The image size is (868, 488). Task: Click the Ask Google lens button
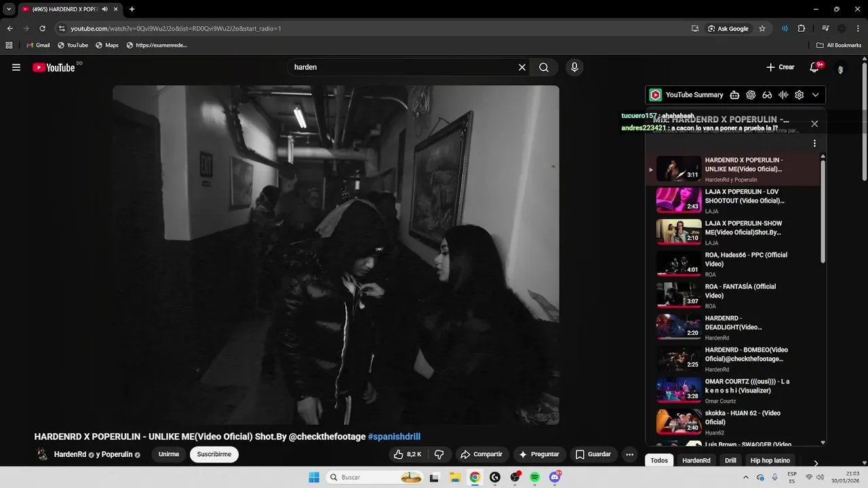click(x=729, y=28)
